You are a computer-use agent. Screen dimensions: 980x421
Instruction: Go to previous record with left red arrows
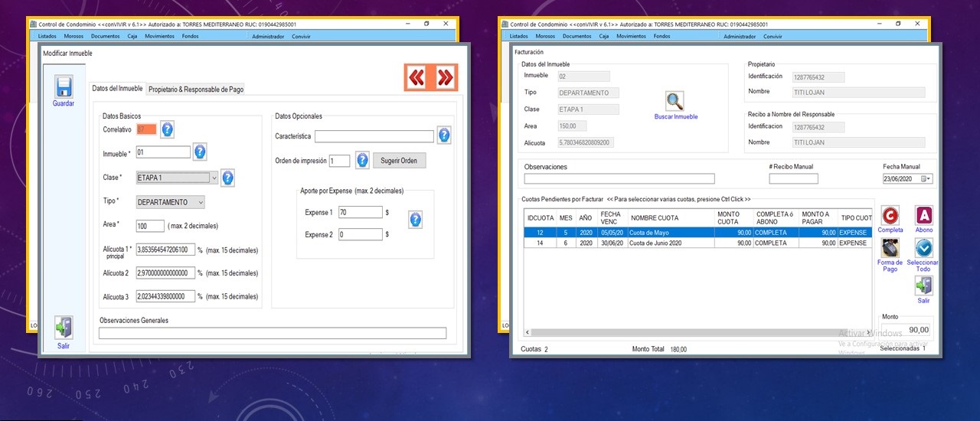tap(416, 78)
